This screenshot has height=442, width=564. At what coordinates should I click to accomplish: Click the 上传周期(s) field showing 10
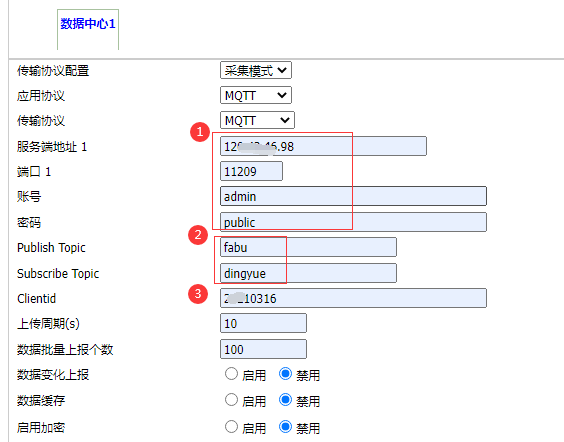coord(263,323)
